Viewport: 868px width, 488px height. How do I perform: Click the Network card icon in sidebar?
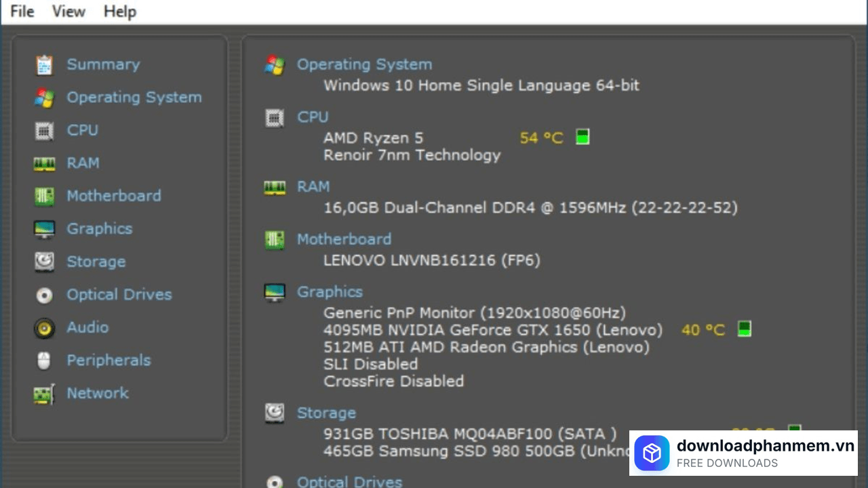[44, 394]
